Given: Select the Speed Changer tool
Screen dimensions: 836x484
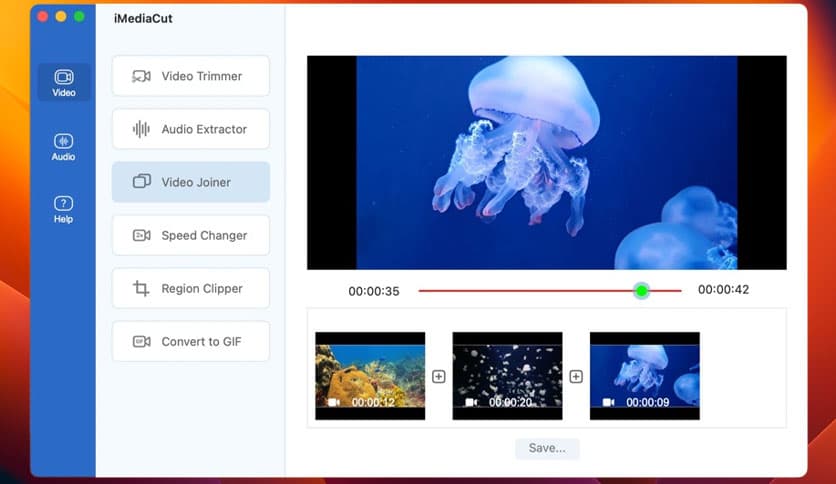Looking at the screenshot, I should (191, 235).
